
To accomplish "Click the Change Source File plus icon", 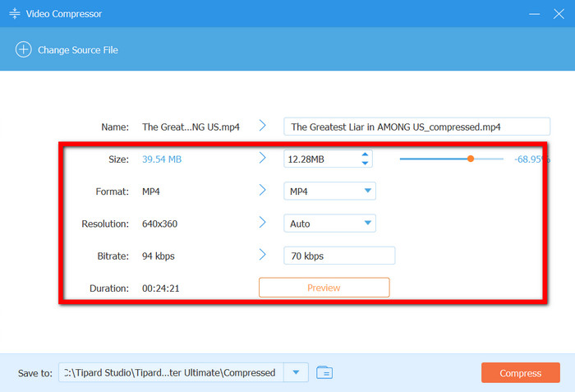I will [24, 49].
